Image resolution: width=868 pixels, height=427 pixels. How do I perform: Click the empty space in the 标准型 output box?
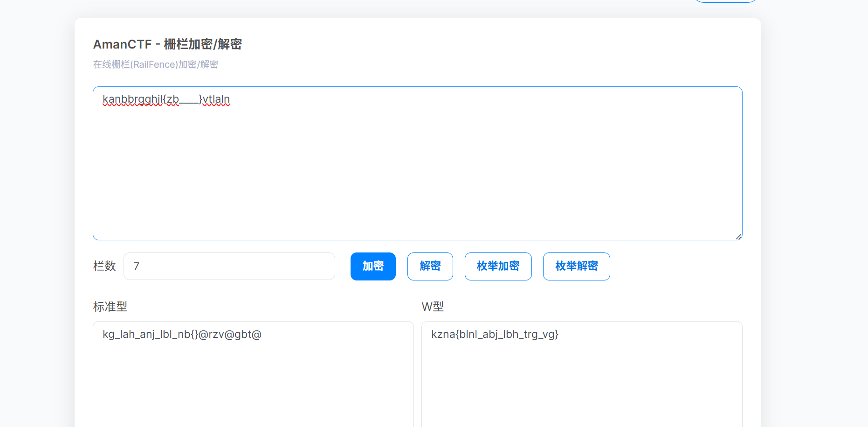tap(253, 387)
